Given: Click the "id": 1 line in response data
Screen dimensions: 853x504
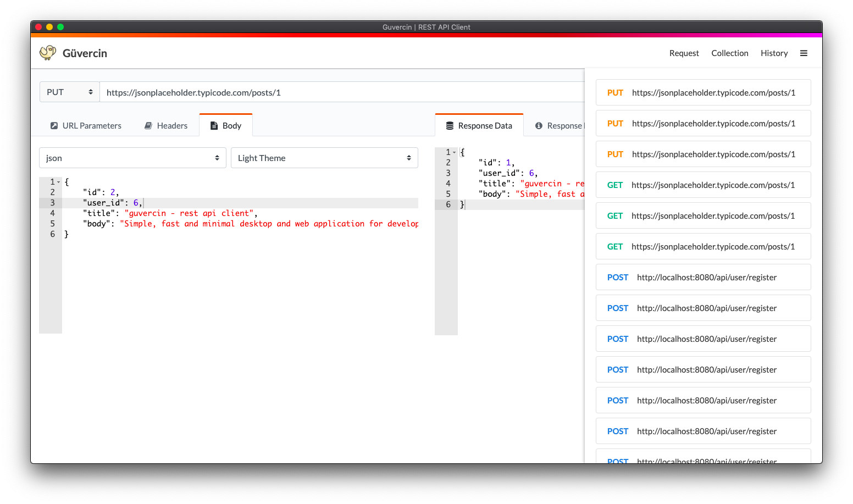Looking at the screenshot, I should click(x=497, y=163).
